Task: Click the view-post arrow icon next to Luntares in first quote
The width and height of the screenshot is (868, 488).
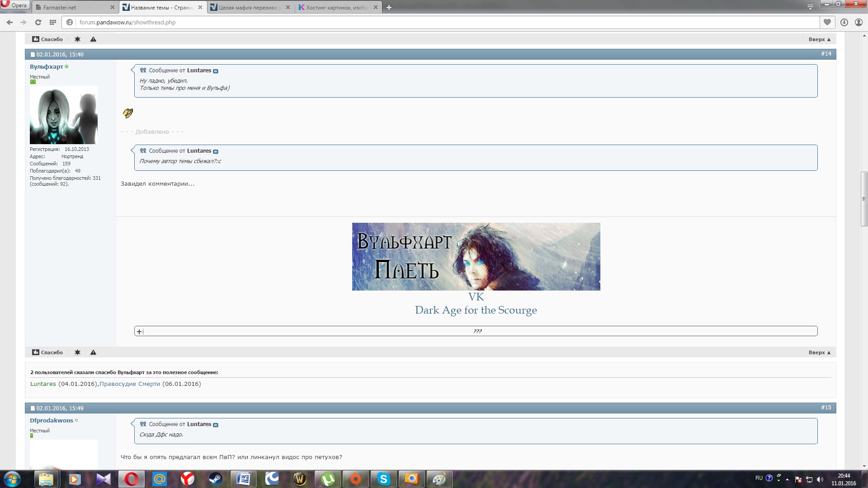Action: pyautogui.click(x=216, y=71)
